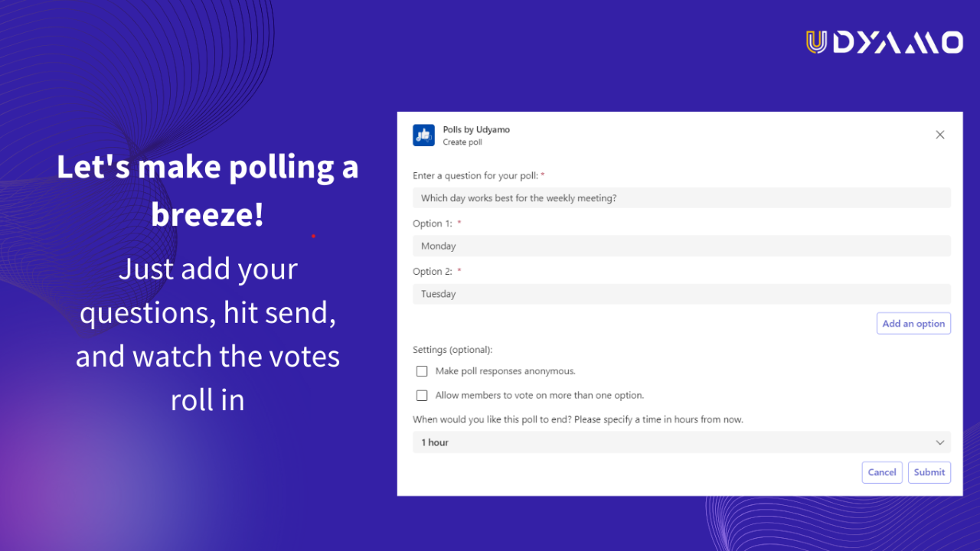Submit the poll

click(929, 472)
